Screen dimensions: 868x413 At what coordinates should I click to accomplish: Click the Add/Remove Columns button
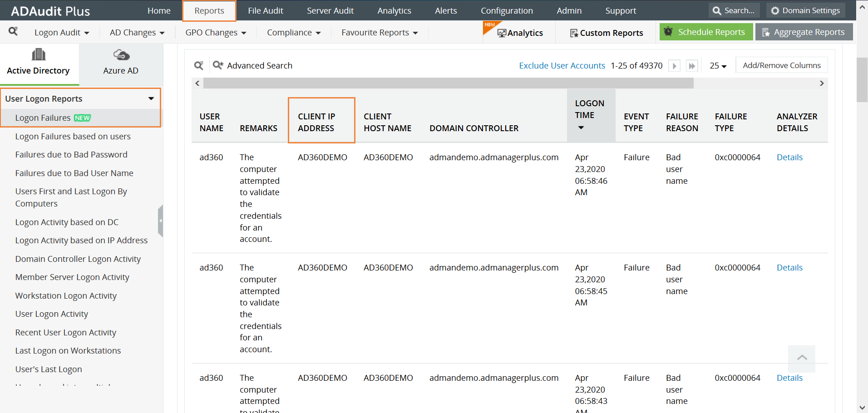[782, 65]
